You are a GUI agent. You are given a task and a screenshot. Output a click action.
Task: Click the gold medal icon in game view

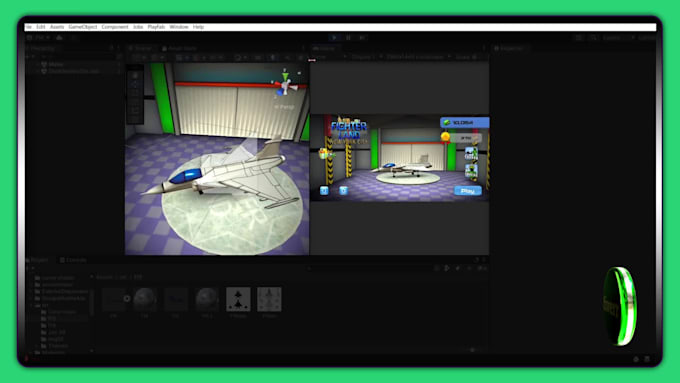click(445, 137)
